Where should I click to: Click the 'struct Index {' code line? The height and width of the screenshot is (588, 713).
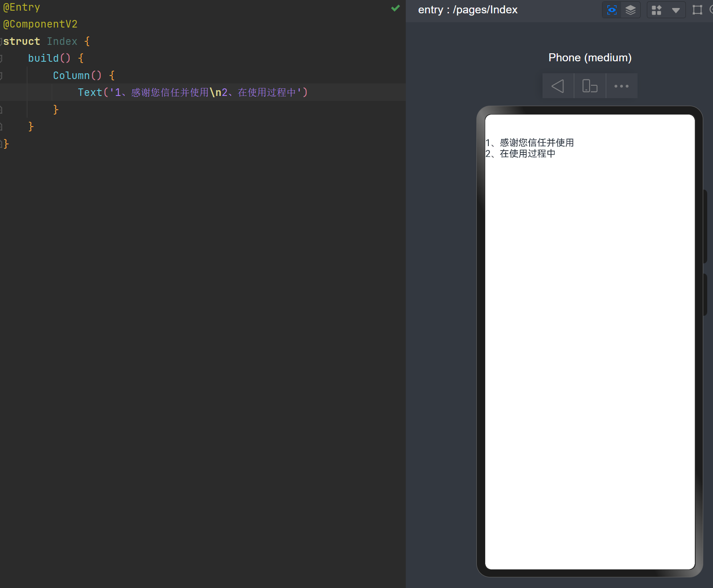point(47,41)
